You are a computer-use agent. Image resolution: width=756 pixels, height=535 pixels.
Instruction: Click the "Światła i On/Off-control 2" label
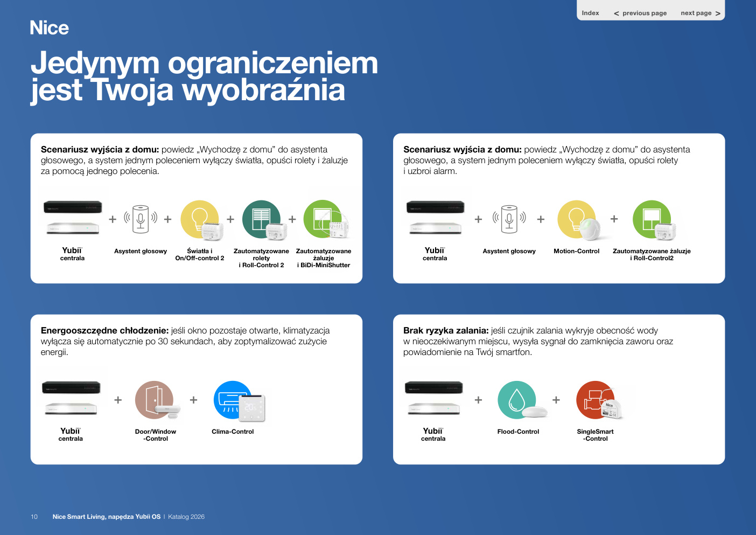click(x=200, y=254)
